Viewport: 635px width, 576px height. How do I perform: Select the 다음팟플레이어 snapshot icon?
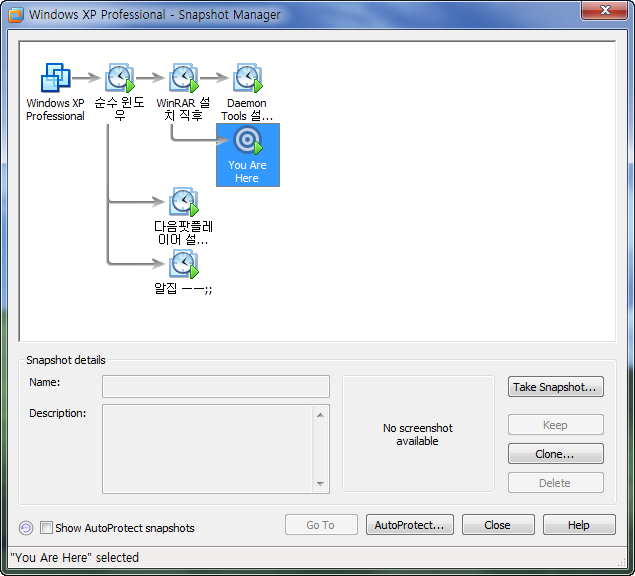point(183,201)
